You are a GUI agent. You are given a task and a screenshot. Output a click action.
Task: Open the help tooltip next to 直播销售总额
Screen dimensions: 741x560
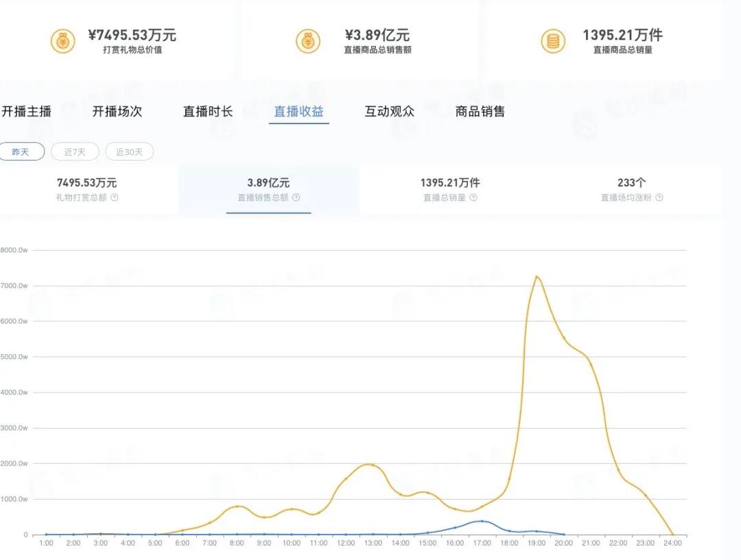tap(296, 197)
